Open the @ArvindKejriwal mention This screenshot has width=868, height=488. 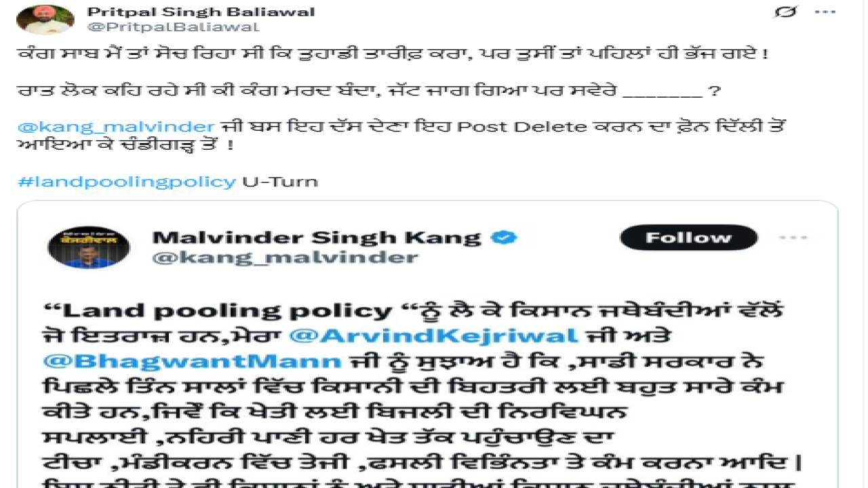tap(433, 335)
